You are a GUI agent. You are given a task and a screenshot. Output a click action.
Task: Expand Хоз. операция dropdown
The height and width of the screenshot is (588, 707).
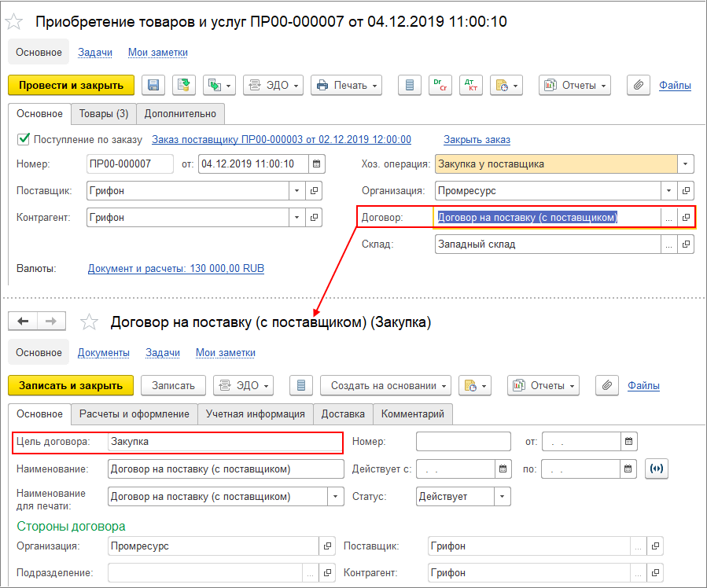685,164
